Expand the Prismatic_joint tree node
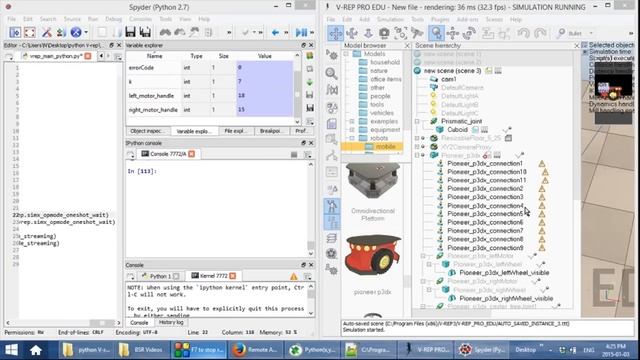The height and width of the screenshot is (360, 640). (417, 121)
